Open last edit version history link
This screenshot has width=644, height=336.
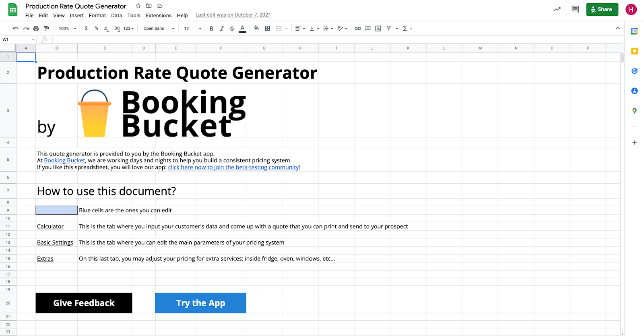coord(233,15)
